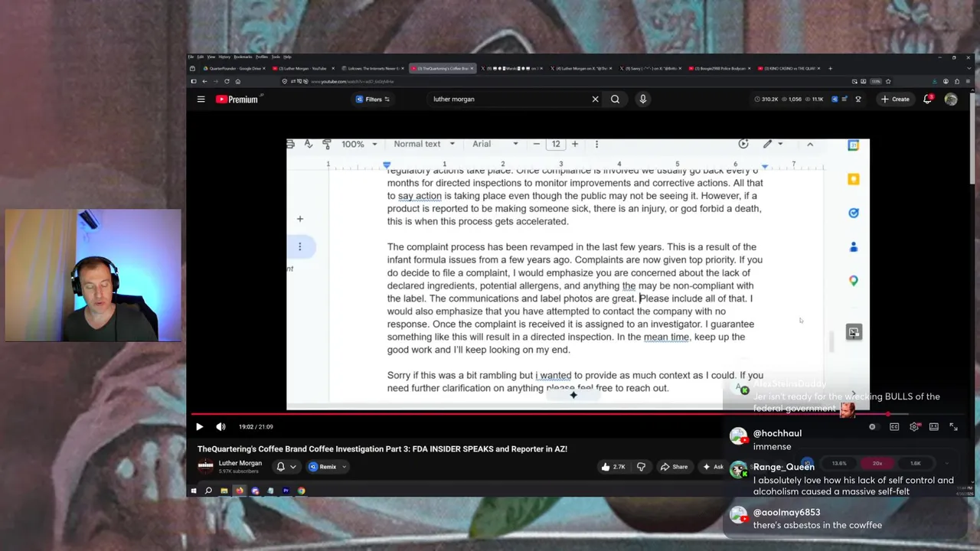This screenshot has width=980, height=551.
Task: Clear the search query with the X
Action: (595, 99)
